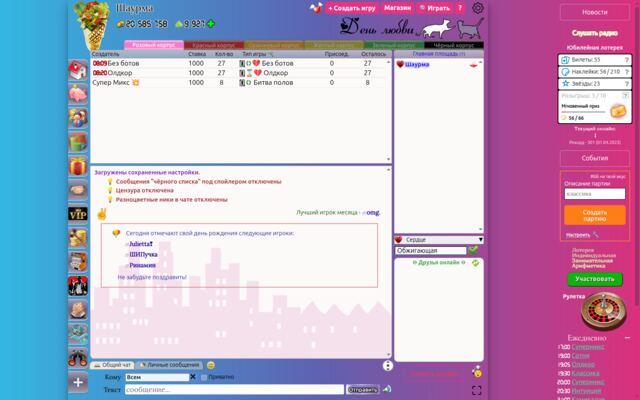
Task: Open birthday player Julietta link
Action: click(141, 244)
